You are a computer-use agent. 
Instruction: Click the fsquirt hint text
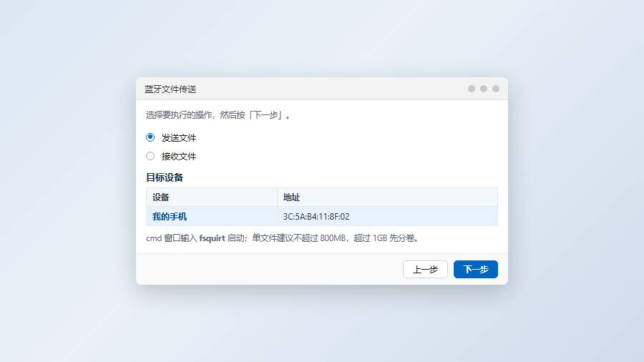pos(282,238)
